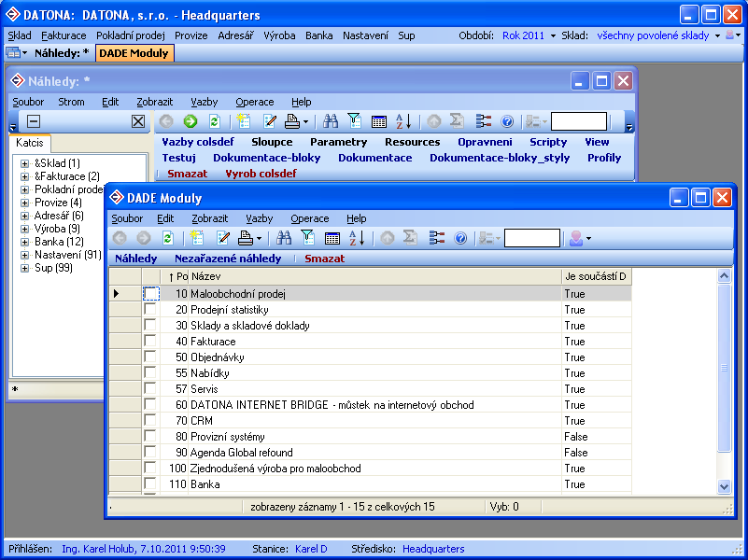The image size is (748, 560).
Task: Print from the DADE Moduly toolbar
Action: [x=246, y=238]
